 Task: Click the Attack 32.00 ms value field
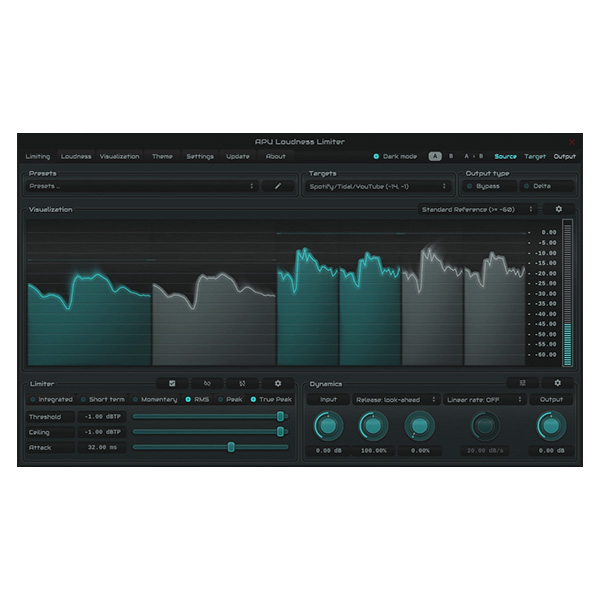(102, 447)
